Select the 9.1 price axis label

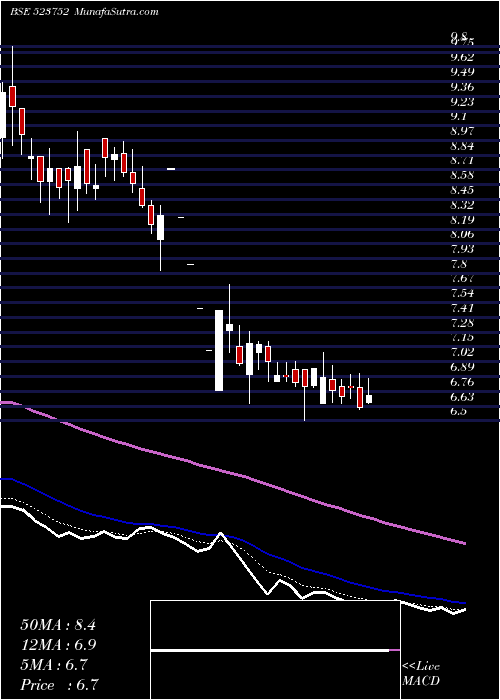click(458, 116)
